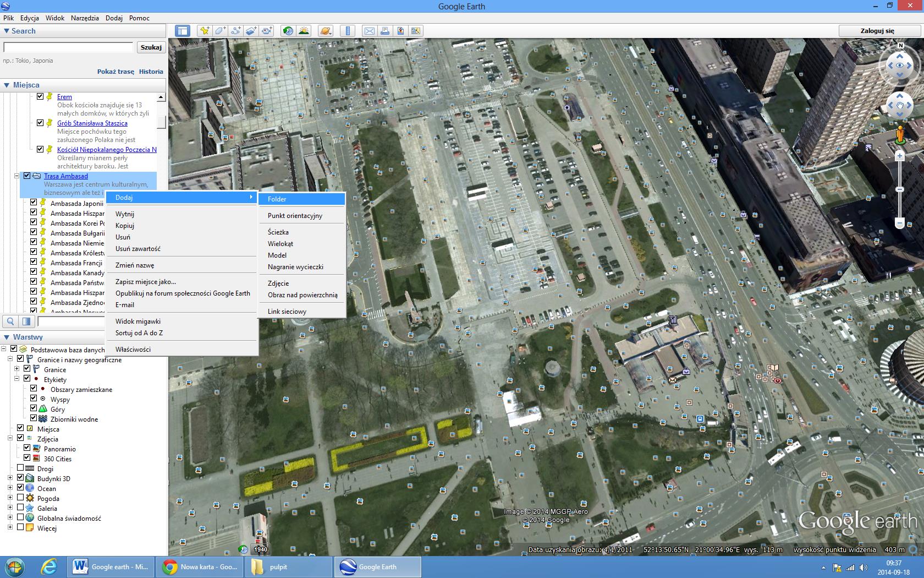
Task: Click the compass North marker
Action: tap(901, 46)
